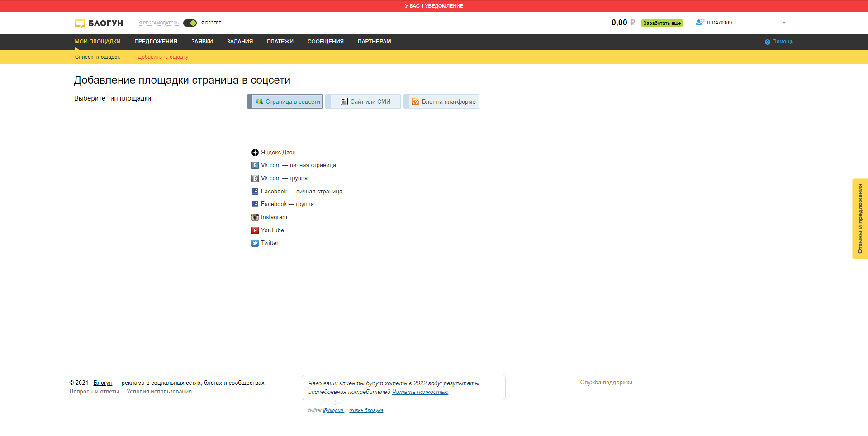Click the Facebook группа icon

point(255,204)
